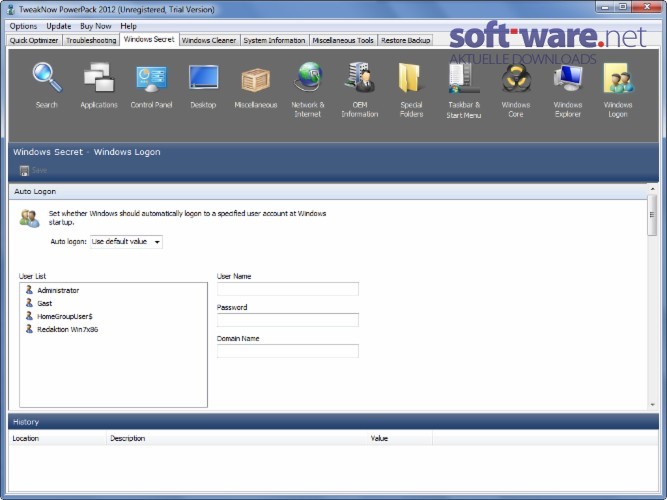
Task: Open Taskbar & Start Menu icon
Action: point(464,78)
